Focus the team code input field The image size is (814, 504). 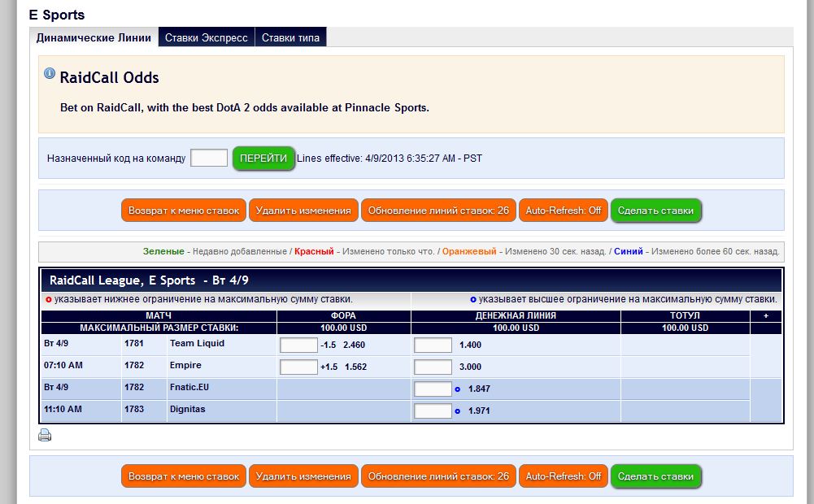[x=209, y=158]
